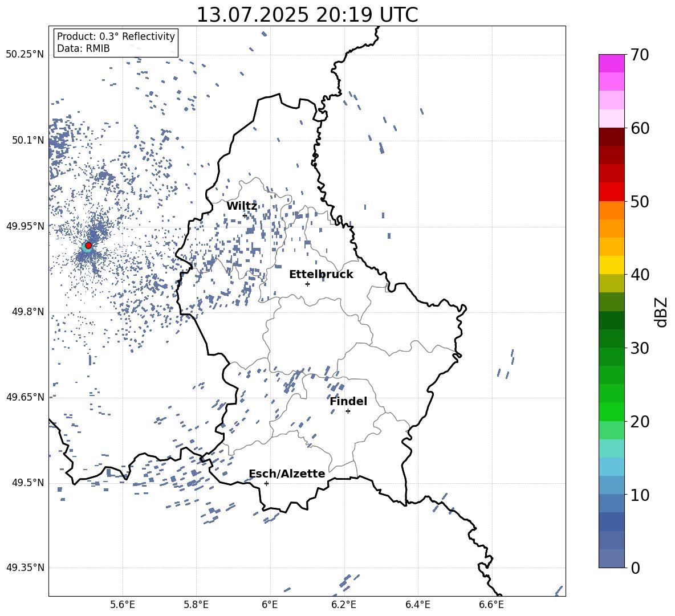Click the Wiltz city label
Screen dimensions: 675x616
(x=242, y=206)
